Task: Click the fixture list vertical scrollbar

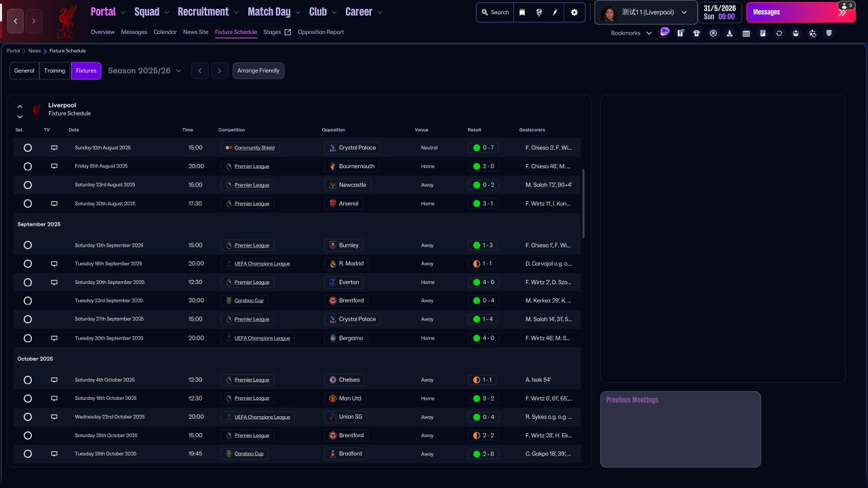Action: coord(583,203)
